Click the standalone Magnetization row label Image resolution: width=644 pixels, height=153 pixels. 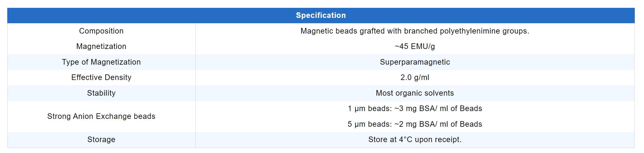pos(101,46)
